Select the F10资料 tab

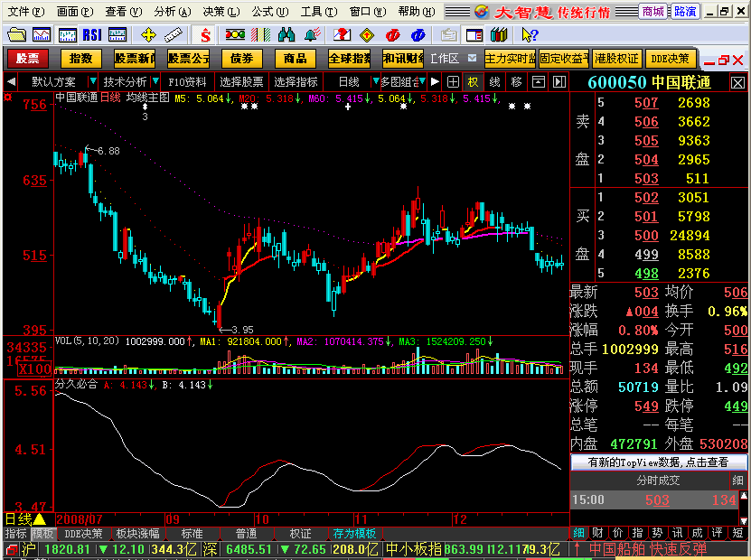187,82
